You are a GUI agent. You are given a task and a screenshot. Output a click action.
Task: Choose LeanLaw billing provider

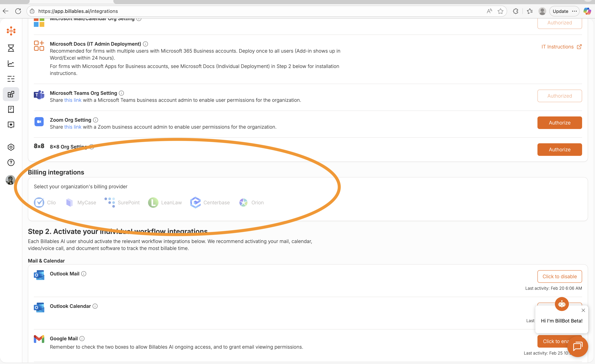pyautogui.click(x=165, y=203)
